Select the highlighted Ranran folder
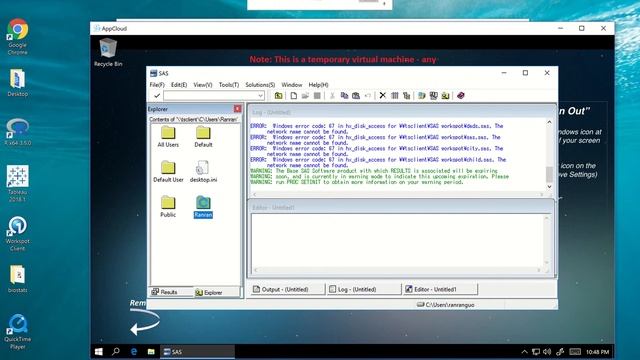This screenshot has height=360, width=640. coord(203,207)
